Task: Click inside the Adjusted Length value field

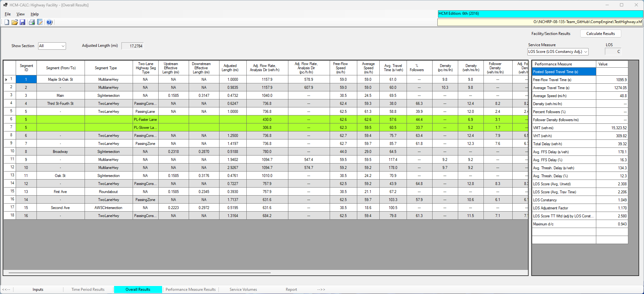Action: 132,46
